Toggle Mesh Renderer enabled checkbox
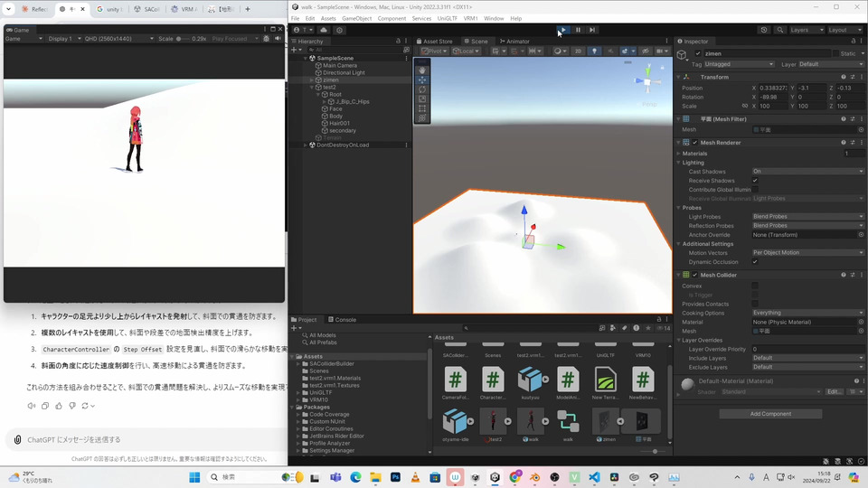The image size is (868, 488). pos(694,142)
